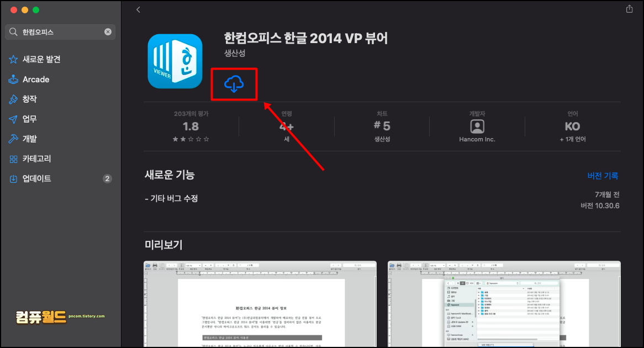Click the star icon beside 새로운 발견
The width and height of the screenshot is (644, 348).
pyautogui.click(x=13, y=60)
